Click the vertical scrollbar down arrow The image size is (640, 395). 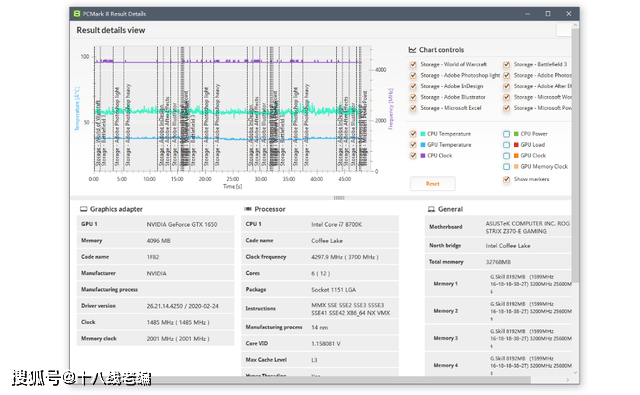pyautogui.click(x=576, y=373)
